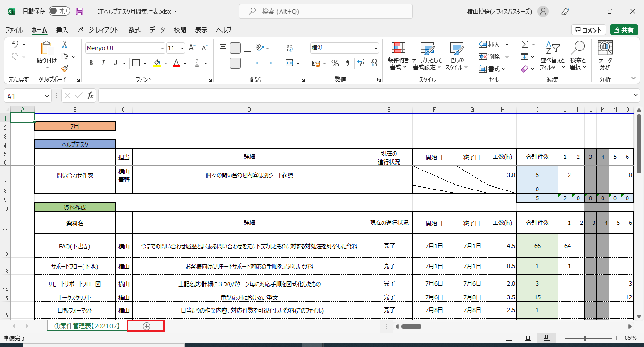
Task: Click the コメント (Comments) button
Action: (x=588, y=30)
